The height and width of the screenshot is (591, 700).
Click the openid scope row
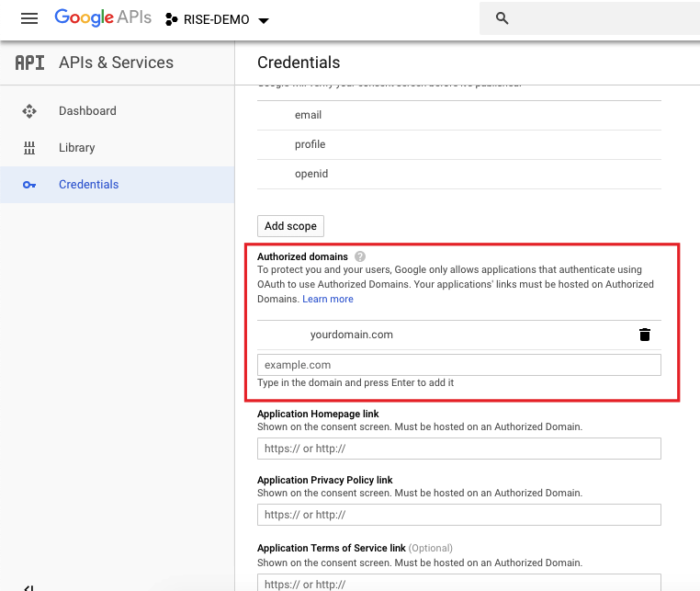pos(459,175)
